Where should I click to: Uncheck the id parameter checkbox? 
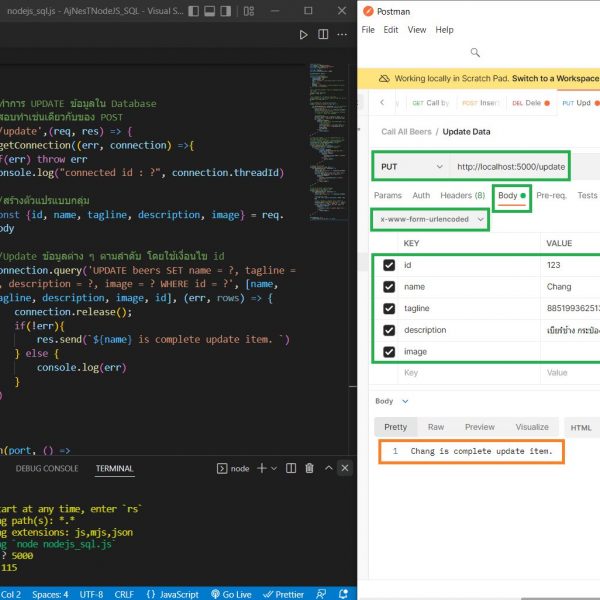[x=389, y=265]
